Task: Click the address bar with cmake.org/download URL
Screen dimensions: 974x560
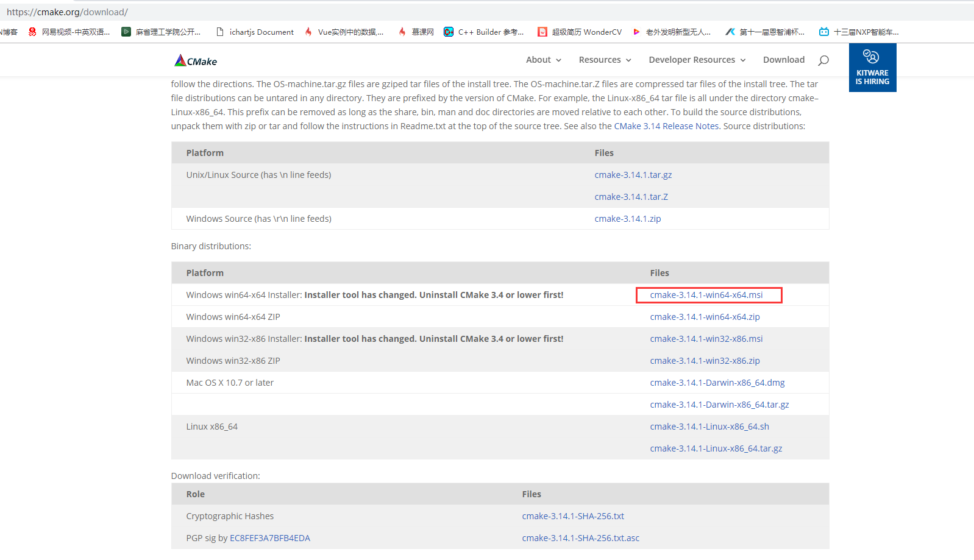Action: click(487, 12)
